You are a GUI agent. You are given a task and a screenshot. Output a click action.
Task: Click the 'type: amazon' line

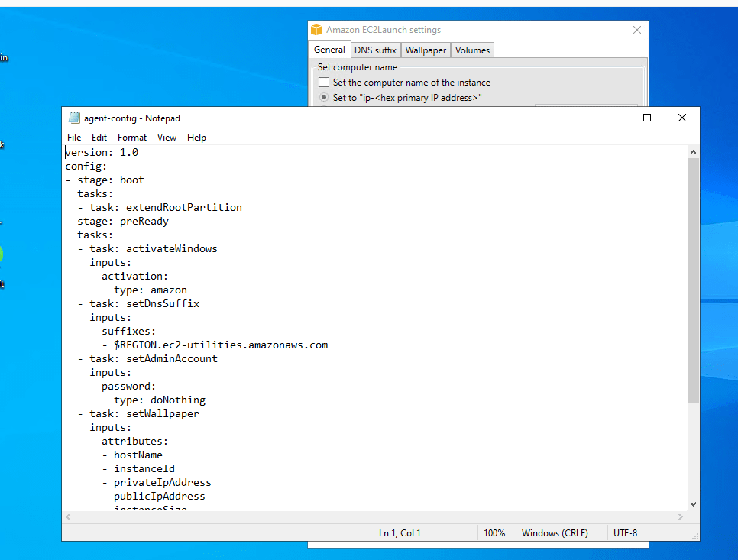click(x=151, y=290)
